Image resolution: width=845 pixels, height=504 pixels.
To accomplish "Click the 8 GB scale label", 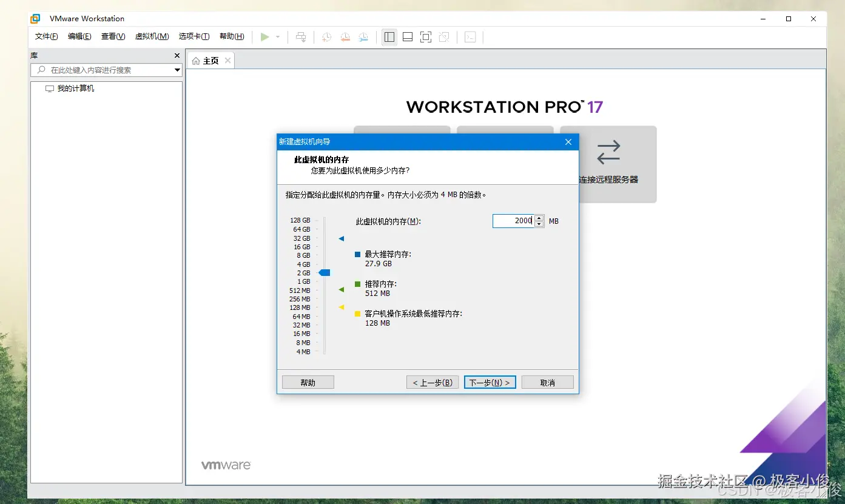I will 304,256.
